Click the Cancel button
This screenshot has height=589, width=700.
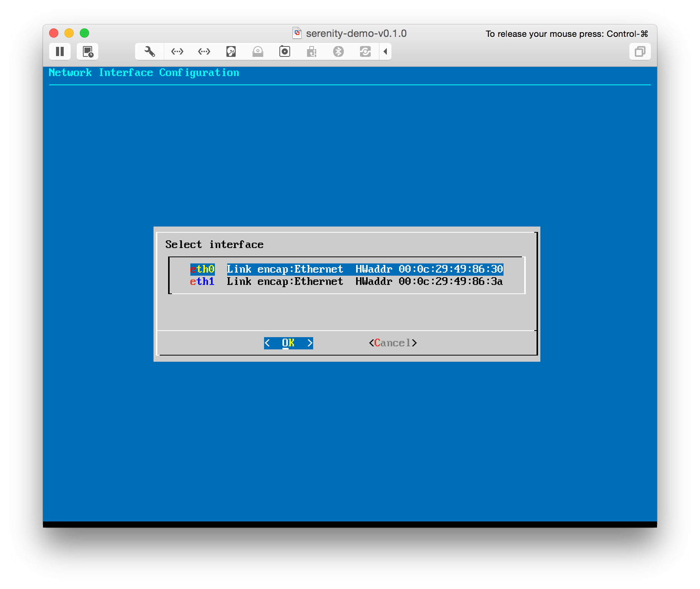(393, 343)
